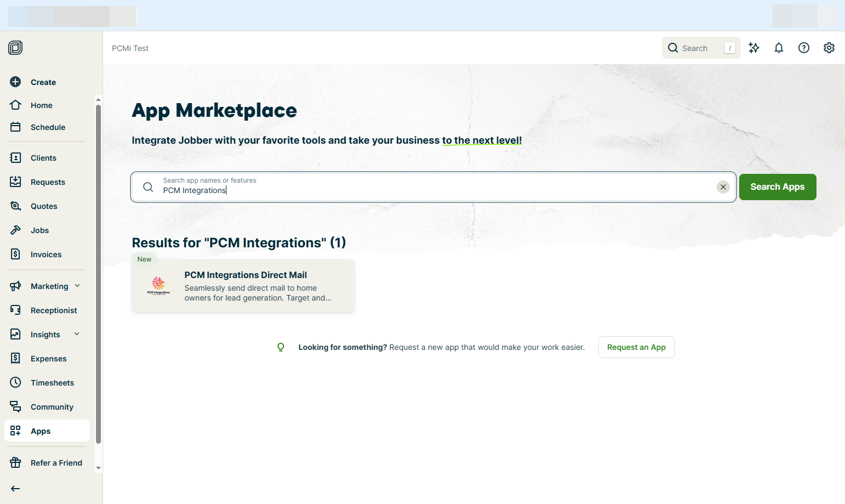Click sidebar scroll up arrow
This screenshot has width=845, height=504.
(98, 100)
